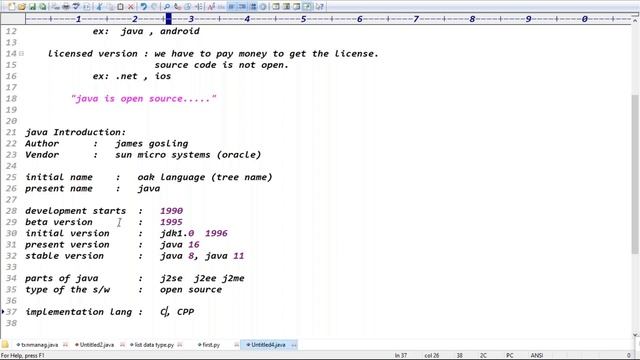Click the Open file folder icon
The height and width of the screenshot is (360, 640).
pyautogui.click(x=21, y=7)
